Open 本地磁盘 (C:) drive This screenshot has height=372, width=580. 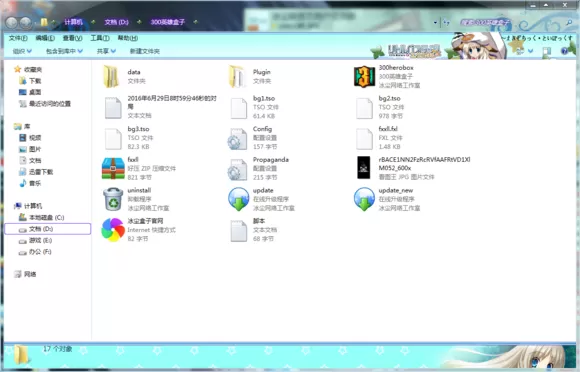42,217
